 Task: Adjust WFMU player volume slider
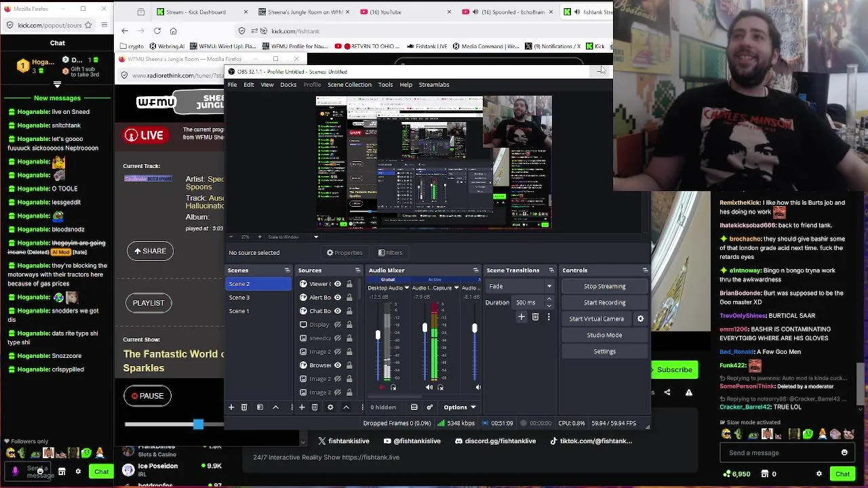pyautogui.click(x=198, y=424)
